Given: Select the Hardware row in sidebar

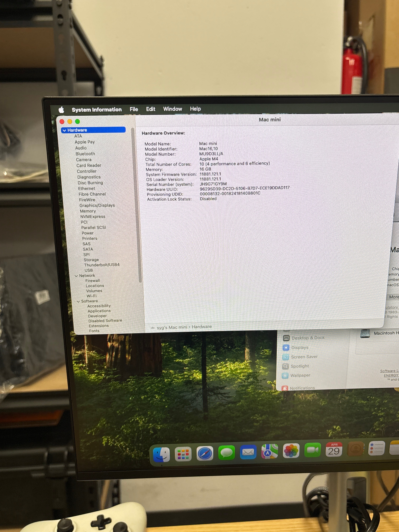Looking at the screenshot, I should tap(93, 130).
